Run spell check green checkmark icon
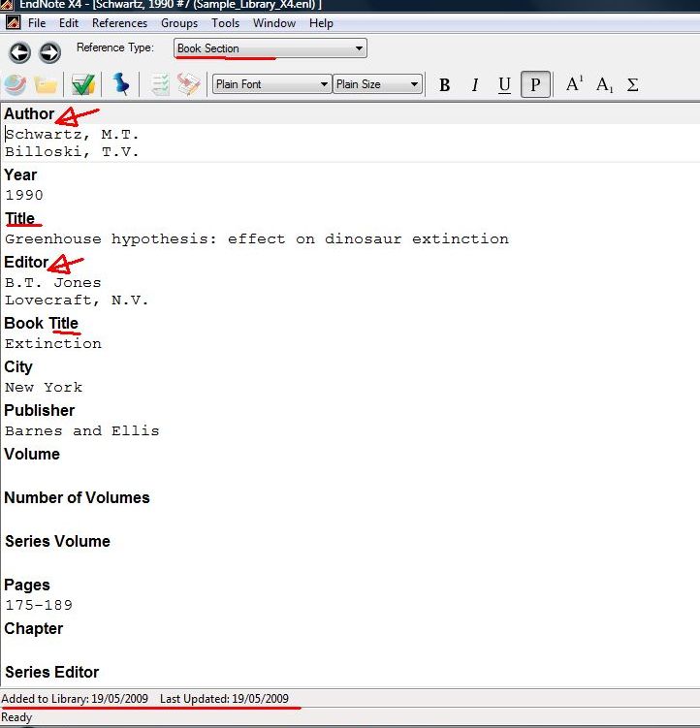 [x=83, y=85]
